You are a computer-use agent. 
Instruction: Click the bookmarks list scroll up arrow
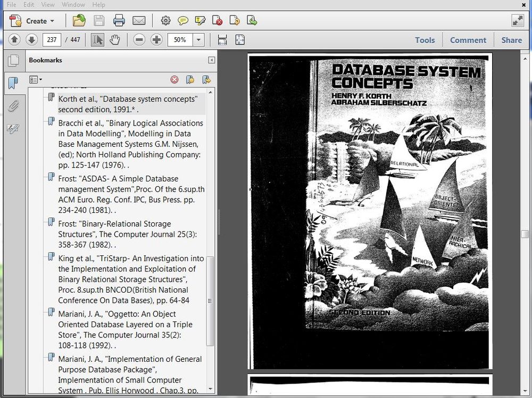210,92
